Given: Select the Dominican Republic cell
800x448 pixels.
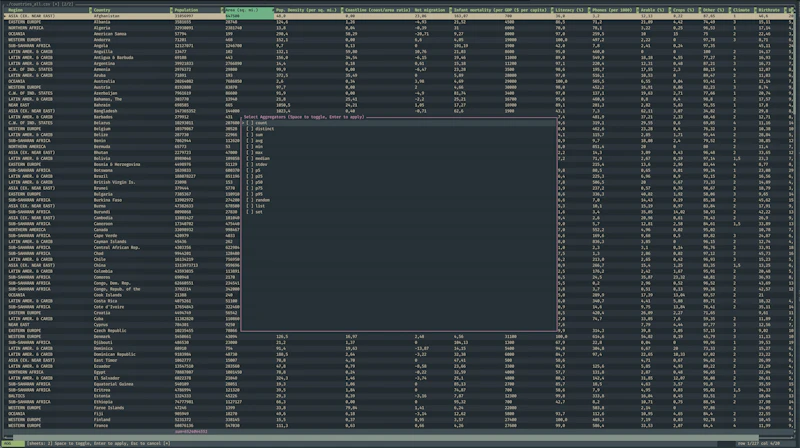Looking at the screenshot, I should pos(114,354).
